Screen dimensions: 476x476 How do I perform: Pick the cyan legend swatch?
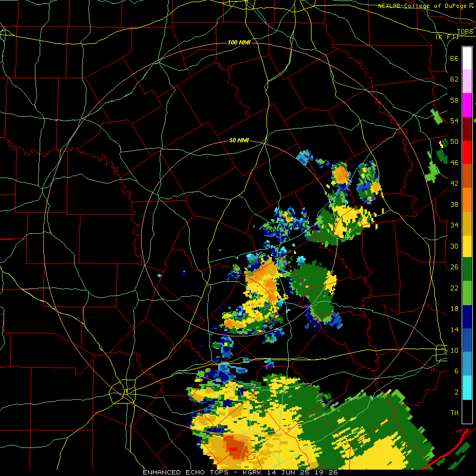467,388
